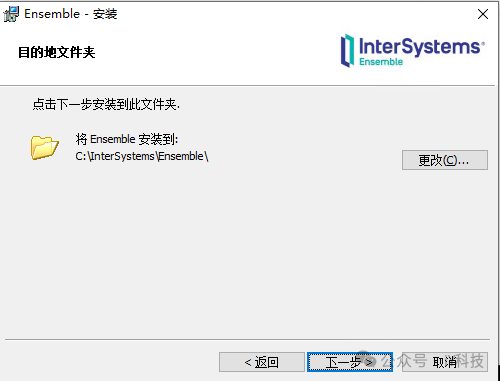Click the 下一步 > button
The width and height of the screenshot is (500, 381).
click(350, 362)
